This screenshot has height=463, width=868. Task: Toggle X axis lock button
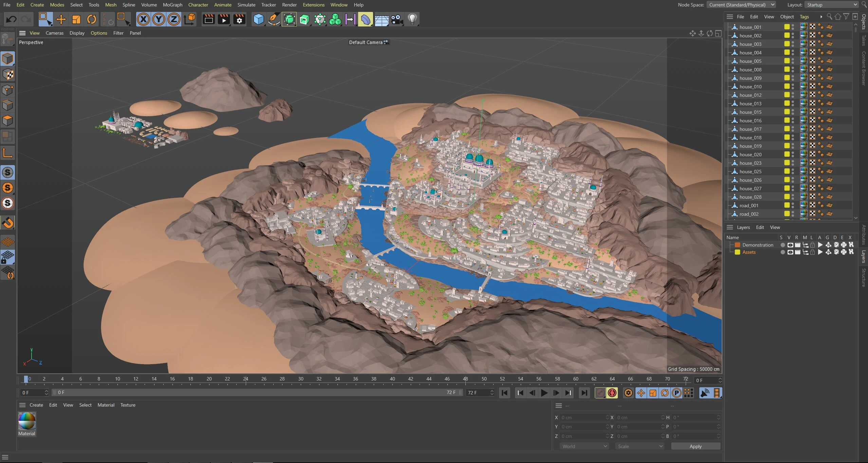point(143,19)
